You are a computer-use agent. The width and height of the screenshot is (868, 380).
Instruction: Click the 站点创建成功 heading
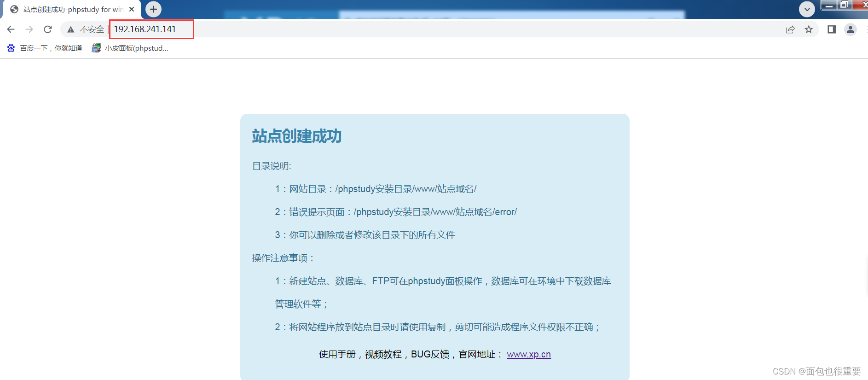point(297,136)
